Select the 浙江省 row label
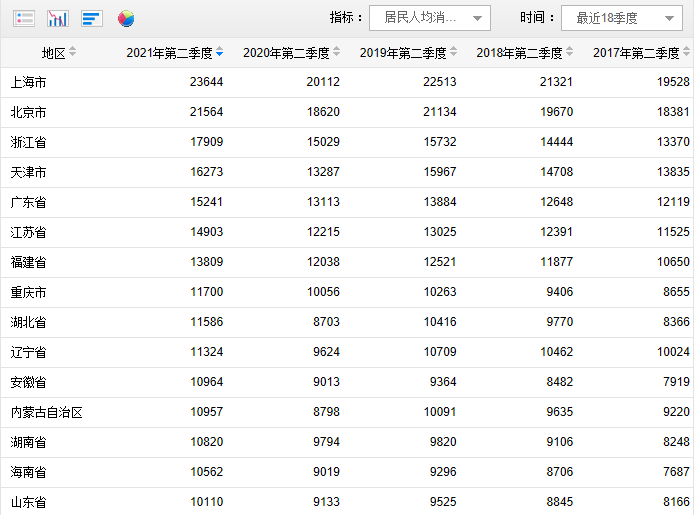694x515 pixels. pos(28,142)
